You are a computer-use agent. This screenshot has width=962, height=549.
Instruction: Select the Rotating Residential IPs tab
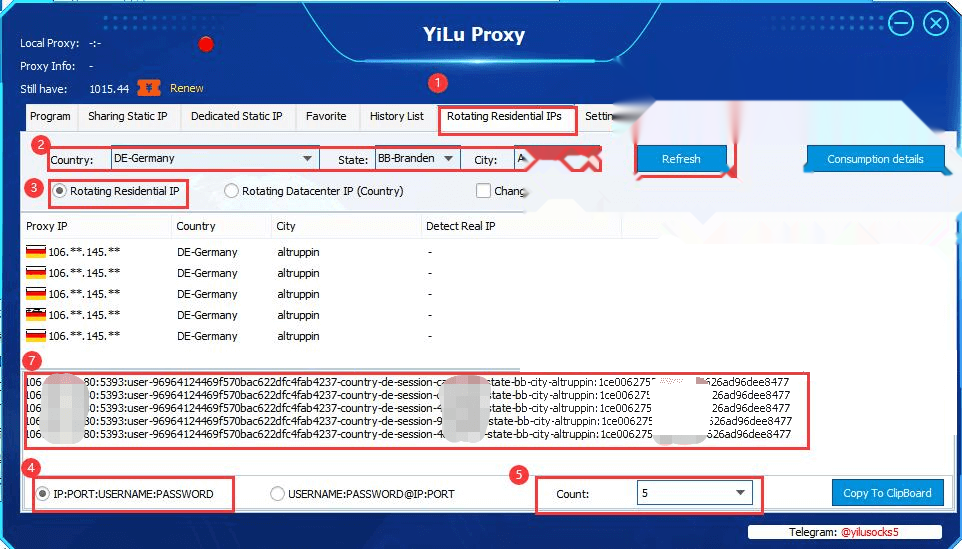(504, 117)
